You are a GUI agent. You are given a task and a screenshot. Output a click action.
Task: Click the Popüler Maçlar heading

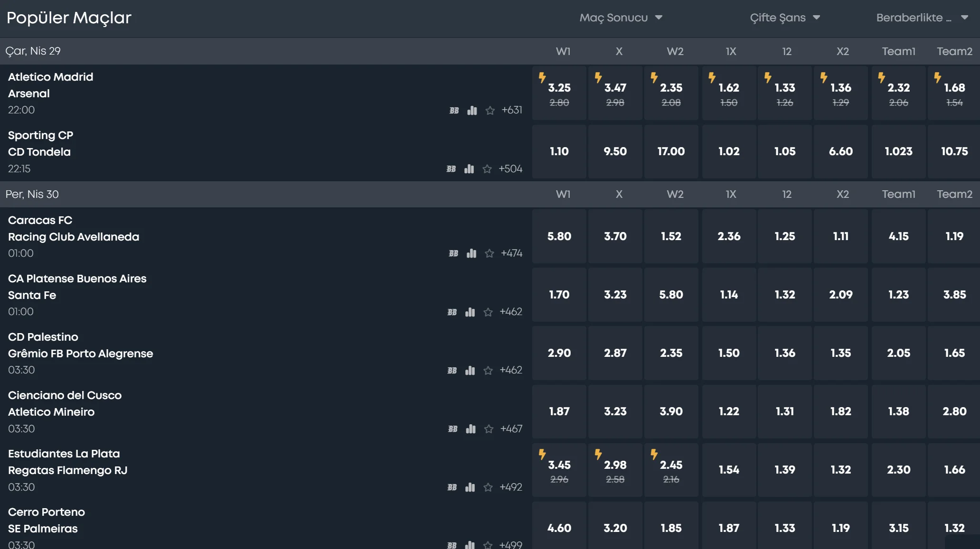click(x=69, y=18)
